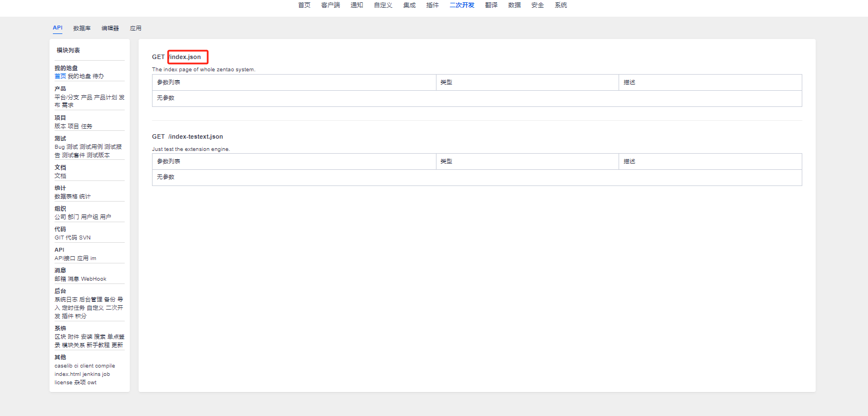This screenshot has height=416, width=868.
Task: Open the 模块关系 module link
Action: [x=73, y=345]
